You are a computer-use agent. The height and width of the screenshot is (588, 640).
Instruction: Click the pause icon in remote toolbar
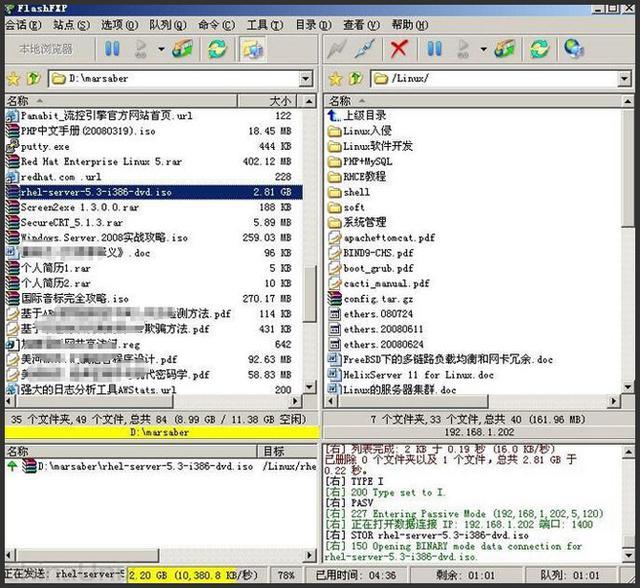point(434,48)
